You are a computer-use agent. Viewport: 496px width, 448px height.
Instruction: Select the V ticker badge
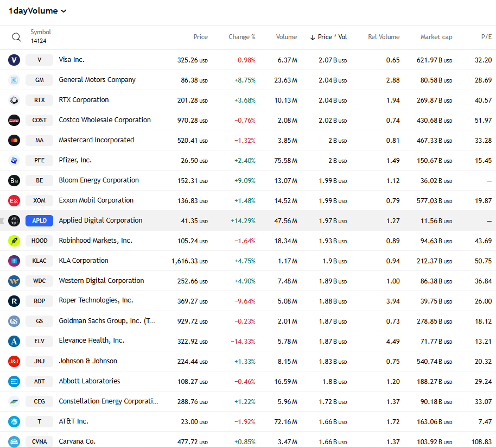tap(39, 60)
